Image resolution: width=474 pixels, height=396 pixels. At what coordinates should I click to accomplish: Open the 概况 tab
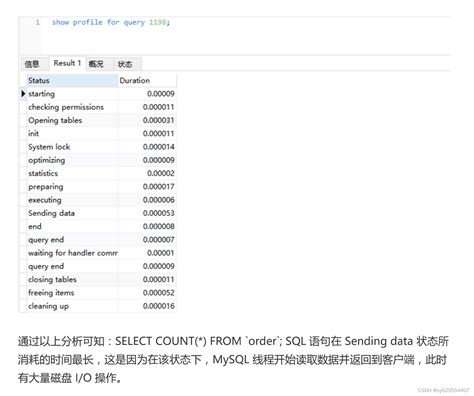click(96, 64)
